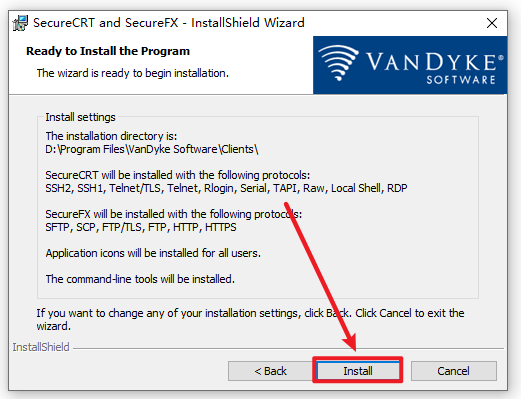Click the VanDyke Software banner text

(435, 68)
